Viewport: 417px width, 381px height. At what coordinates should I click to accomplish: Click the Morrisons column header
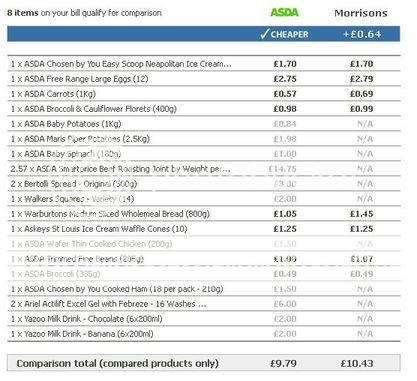tap(361, 13)
